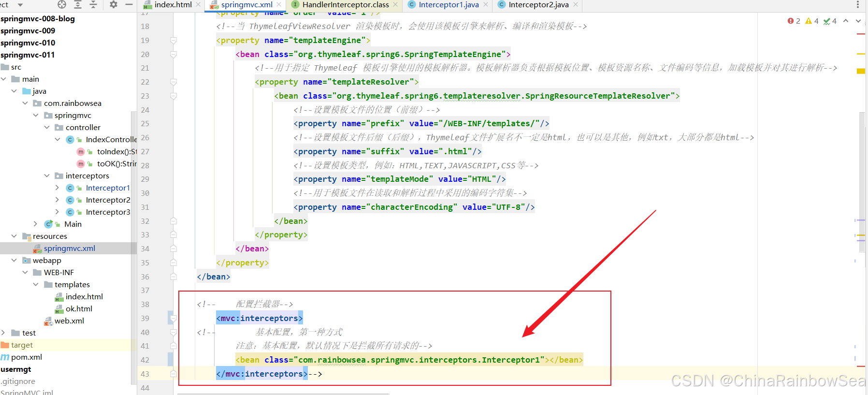Screen dimensions: 868x395
Task: Click the editor vertical scrollbar
Action: pyautogui.click(x=862, y=181)
